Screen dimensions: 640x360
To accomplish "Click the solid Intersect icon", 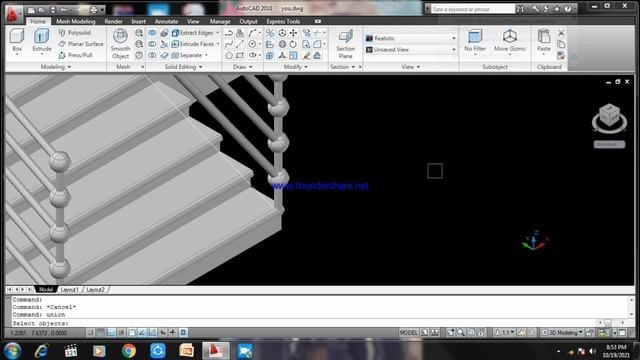I will (x=152, y=55).
